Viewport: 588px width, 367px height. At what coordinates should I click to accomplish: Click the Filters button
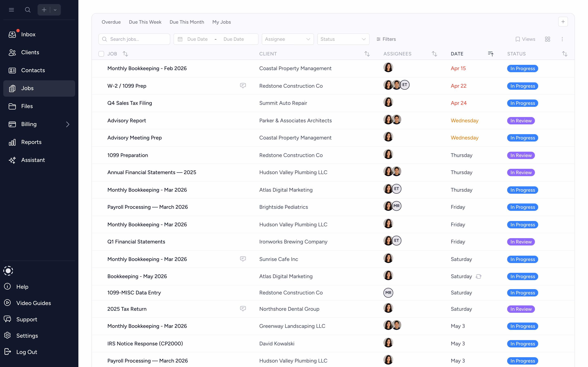pos(386,39)
